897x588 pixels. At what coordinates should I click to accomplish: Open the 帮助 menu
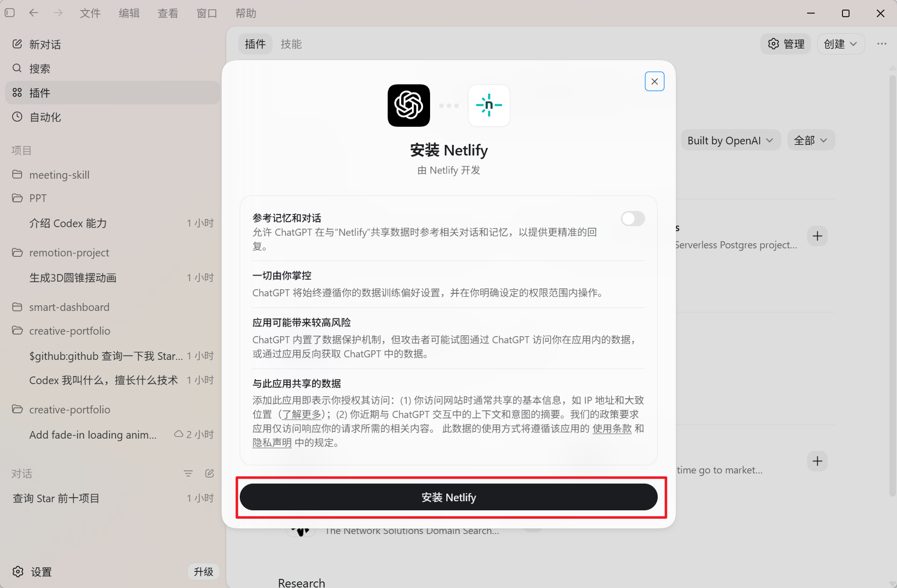tap(246, 13)
